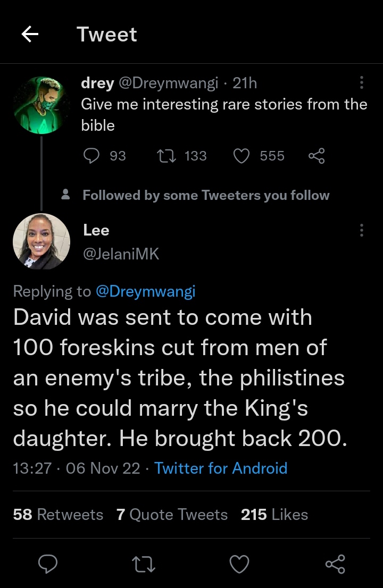Open Lee's profile photo
This screenshot has width=383, height=588.
tap(41, 241)
